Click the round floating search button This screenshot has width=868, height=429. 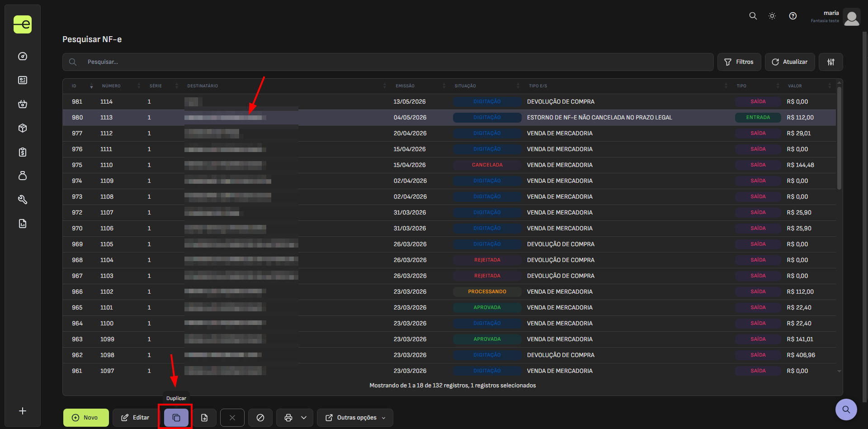846,410
